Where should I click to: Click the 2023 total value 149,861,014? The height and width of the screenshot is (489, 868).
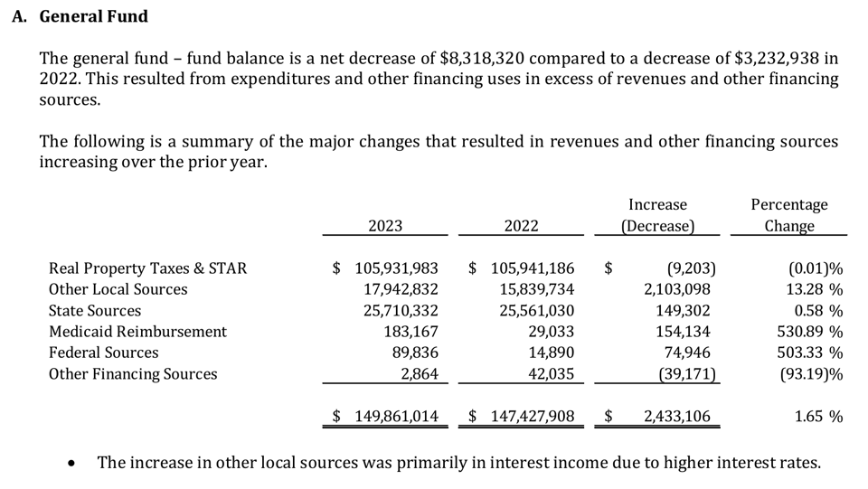[396, 417]
